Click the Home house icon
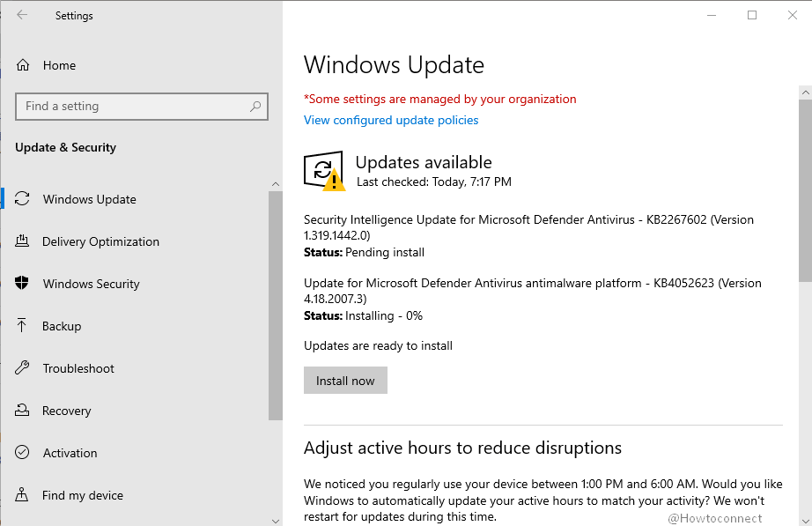This screenshot has width=812, height=526. 24,64
